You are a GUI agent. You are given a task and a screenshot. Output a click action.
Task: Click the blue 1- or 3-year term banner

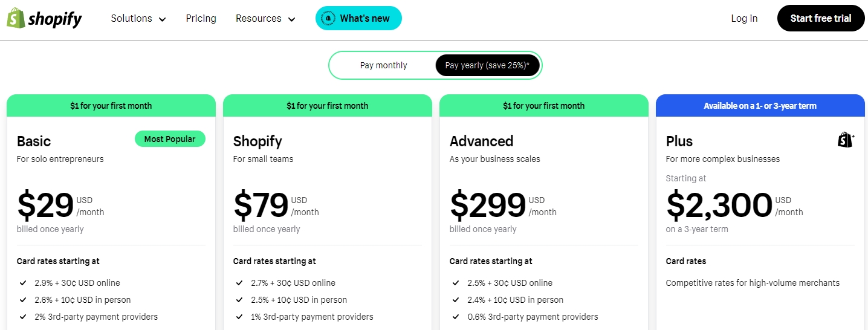(760, 106)
